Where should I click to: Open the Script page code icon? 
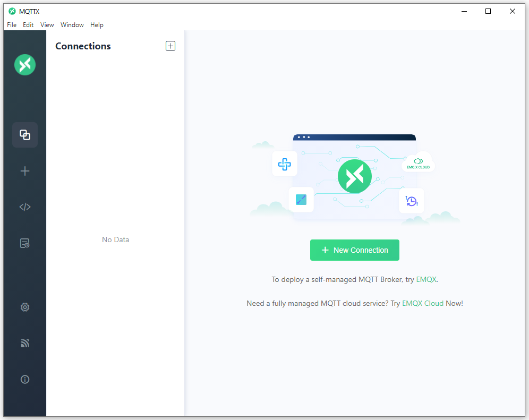(24, 207)
